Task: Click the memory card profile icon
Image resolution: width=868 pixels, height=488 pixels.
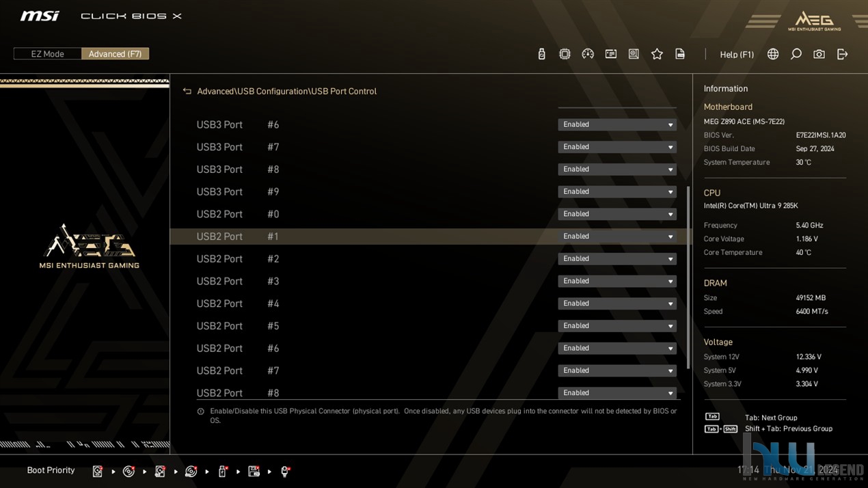Action: pyautogui.click(x=611, y=54)
